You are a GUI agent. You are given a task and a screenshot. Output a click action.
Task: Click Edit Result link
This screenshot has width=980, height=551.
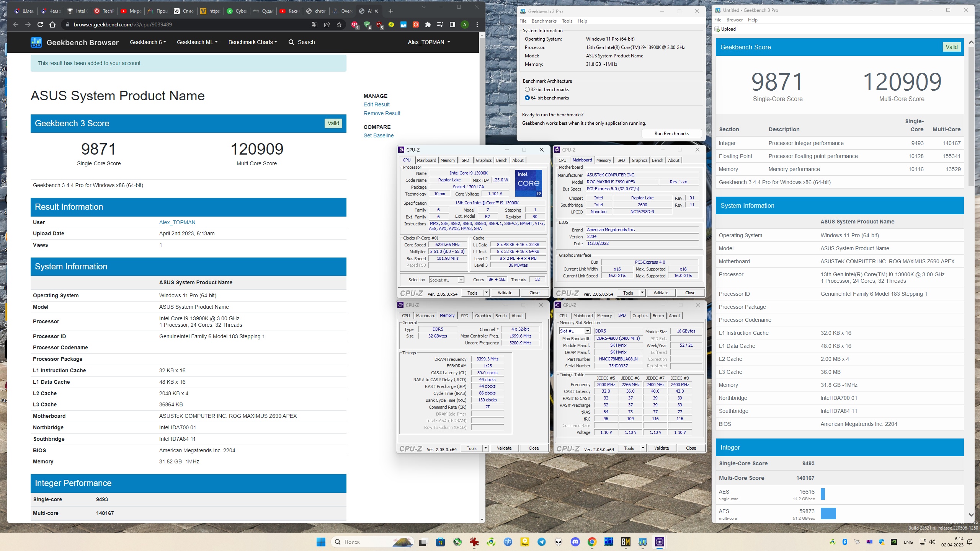376,104
